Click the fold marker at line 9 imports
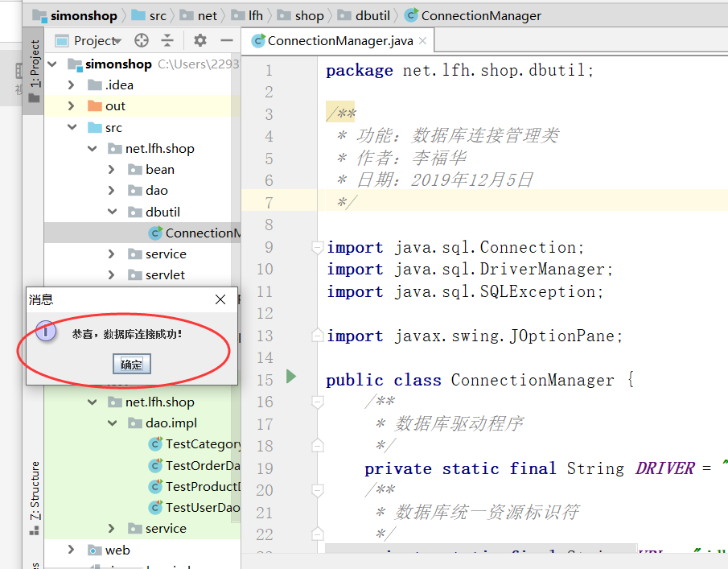The image size is (728, 569). point(317,248)
